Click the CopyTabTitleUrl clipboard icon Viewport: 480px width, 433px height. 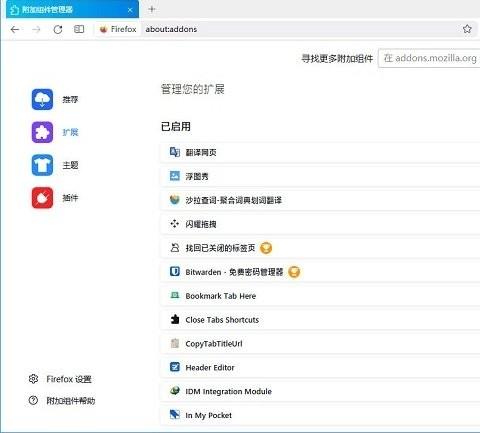[x=175, y=343]
